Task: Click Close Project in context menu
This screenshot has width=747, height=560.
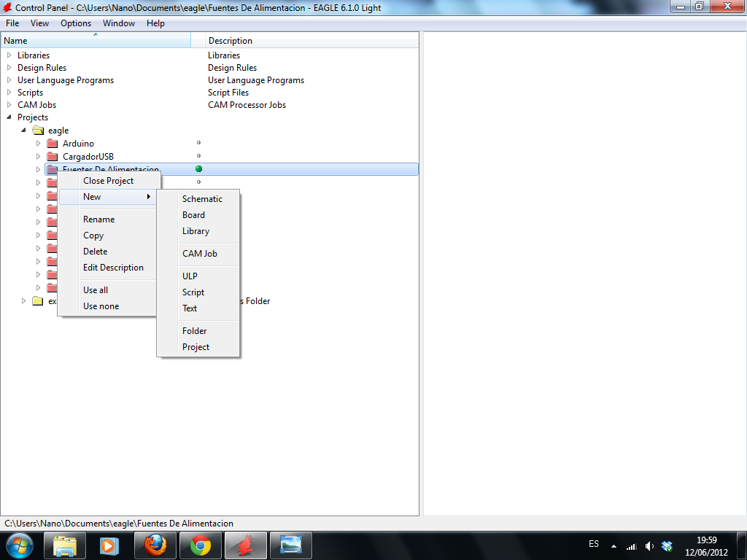Action: pyautogui.click(x=108, y=181)
